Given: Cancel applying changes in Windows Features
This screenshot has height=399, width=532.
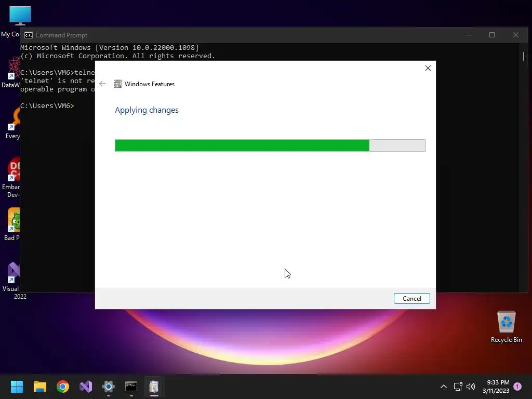Looking at the screenshot, I should [x=411, y=298].
